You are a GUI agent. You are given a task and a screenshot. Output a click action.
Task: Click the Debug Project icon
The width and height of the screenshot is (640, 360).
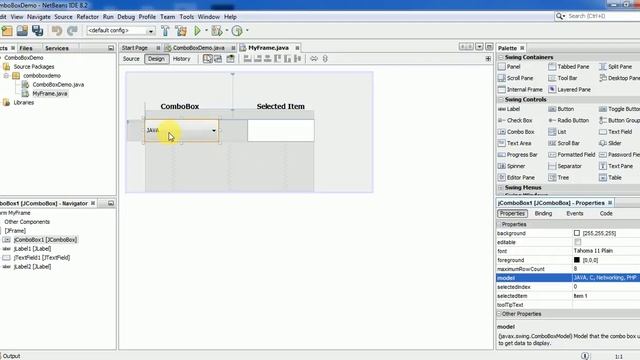[x=217, y=31]
